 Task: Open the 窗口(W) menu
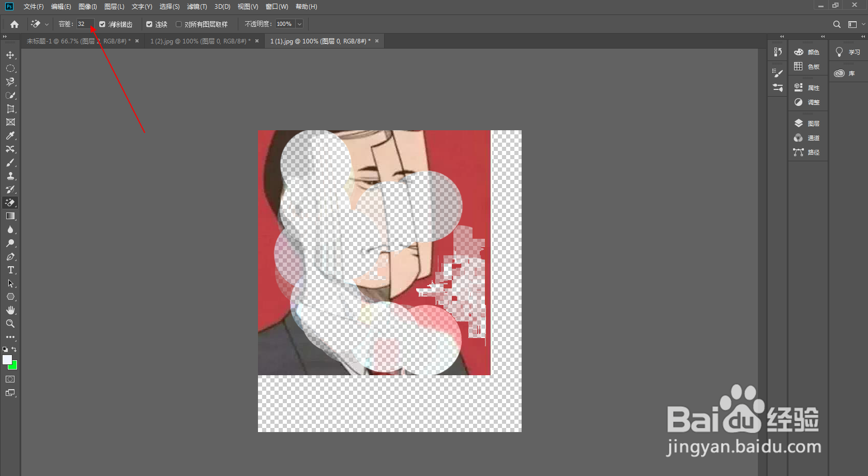[277, 7]
